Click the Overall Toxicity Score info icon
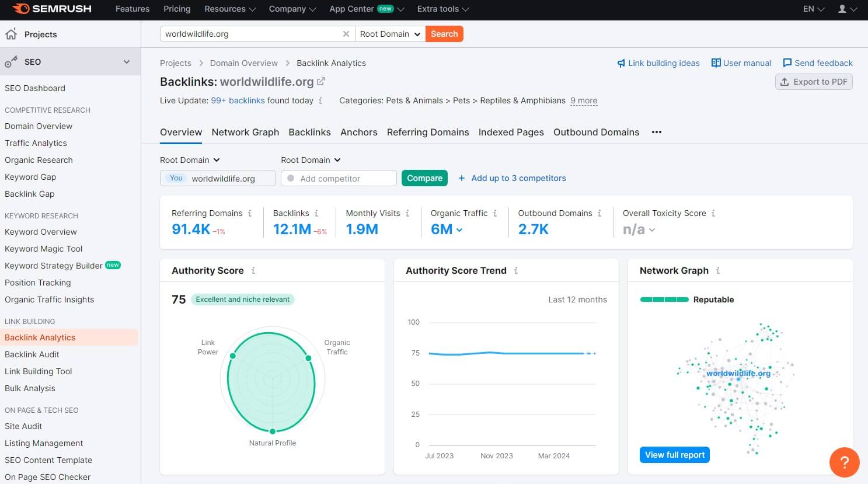 713,213
